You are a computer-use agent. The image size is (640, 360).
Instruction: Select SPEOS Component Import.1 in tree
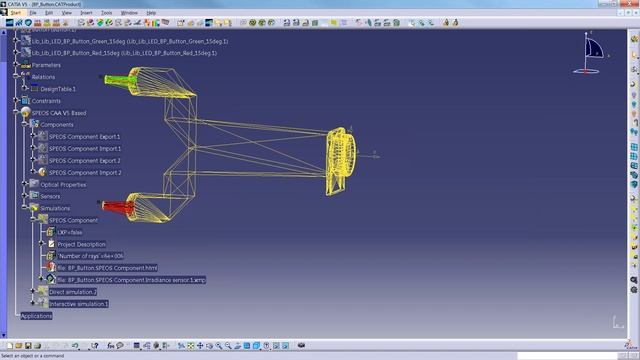pyautogui.click(x=85, y=149)
